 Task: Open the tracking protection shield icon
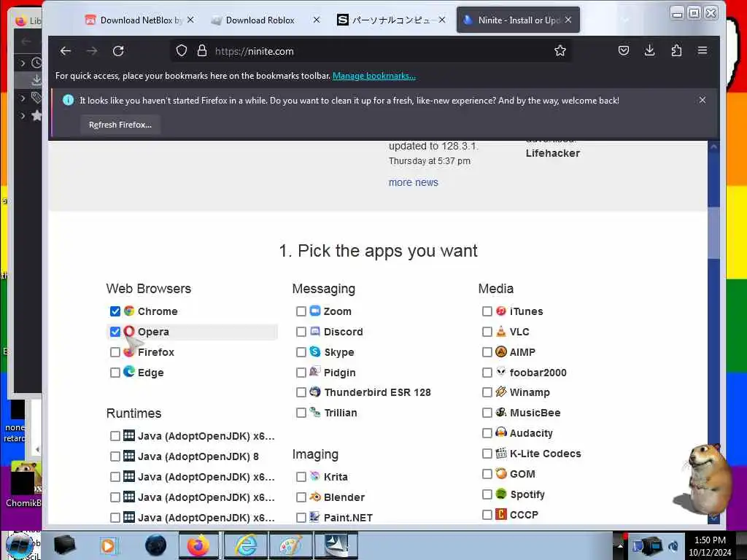(x=182, y=51)
